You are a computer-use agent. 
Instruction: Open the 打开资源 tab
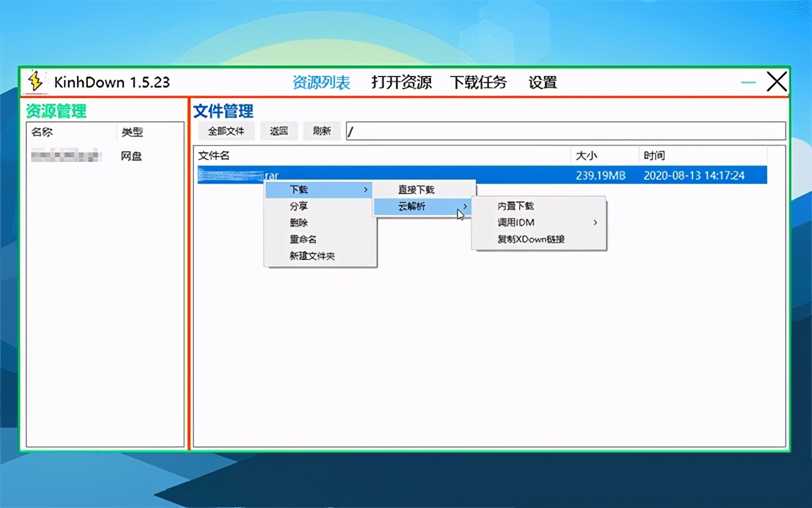point(401,82)
